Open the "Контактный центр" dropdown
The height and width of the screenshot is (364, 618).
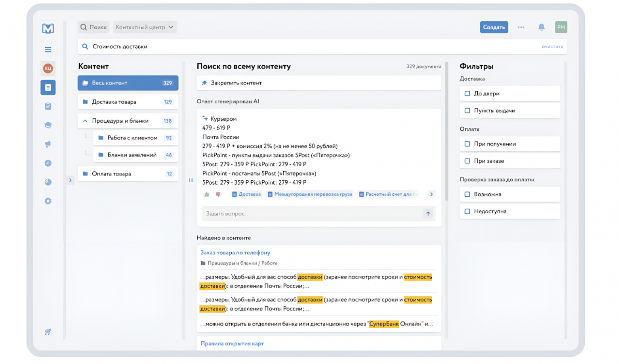click(x=145, y=27)
